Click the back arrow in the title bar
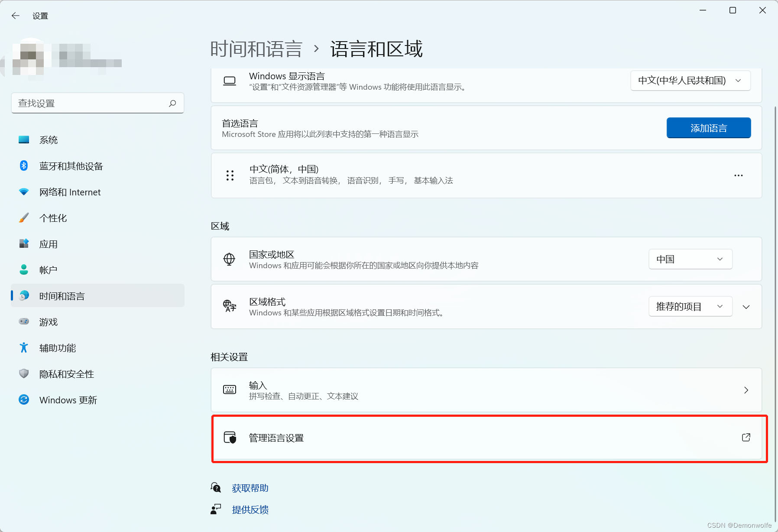778x532 pixels. point(16,16)
